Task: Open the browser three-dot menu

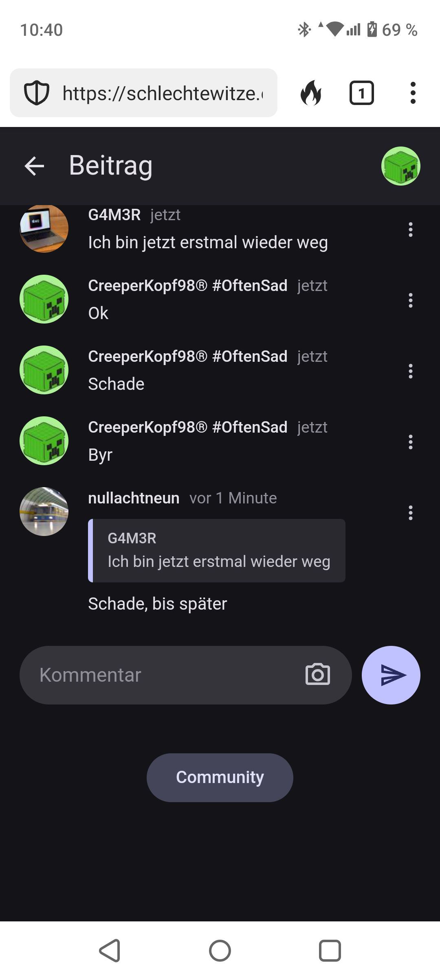Action: point(413,93)
